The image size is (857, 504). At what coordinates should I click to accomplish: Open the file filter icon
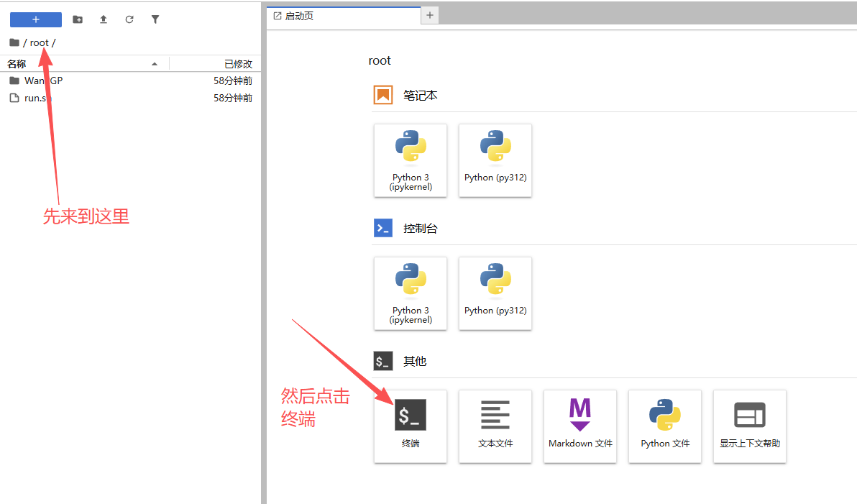(155, 19)
